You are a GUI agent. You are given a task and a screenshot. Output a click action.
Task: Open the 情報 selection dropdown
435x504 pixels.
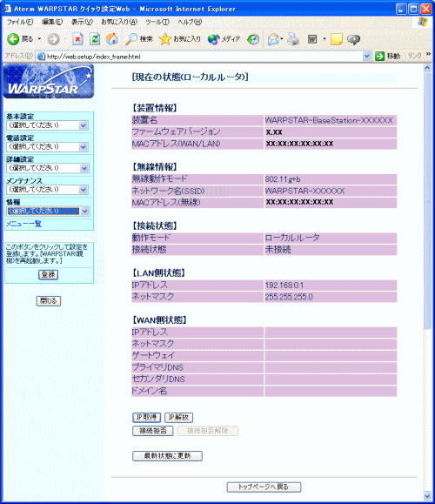click(48, 212)
